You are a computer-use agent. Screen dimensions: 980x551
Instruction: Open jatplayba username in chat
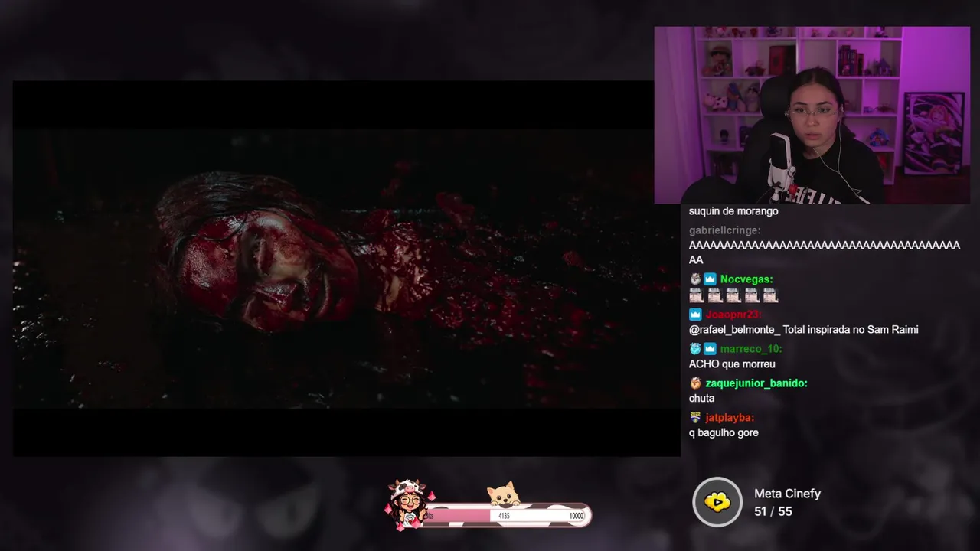pyautogui.click(x=730, y=418)
